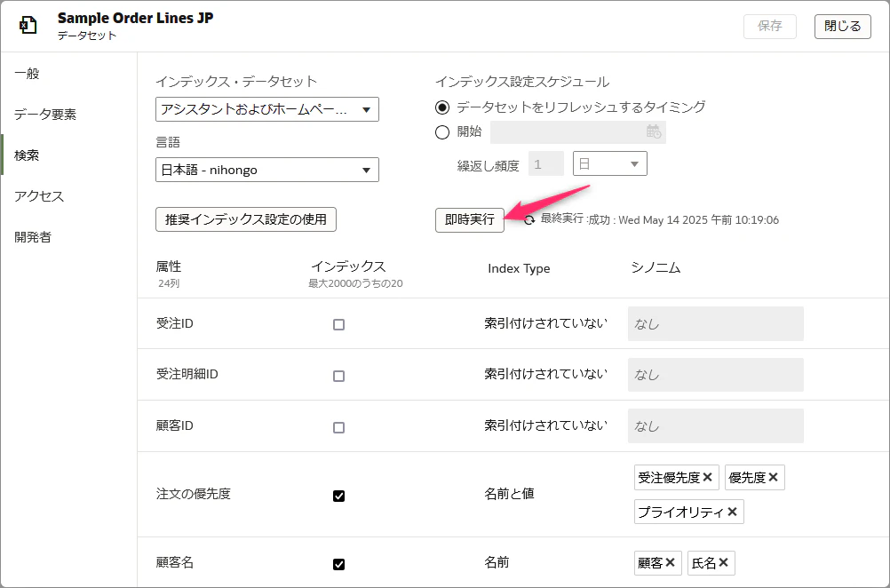The image size is (890, 588).
Task: Open the 言語 dropdown showing 日本語
Action: [x=267, y=170]
